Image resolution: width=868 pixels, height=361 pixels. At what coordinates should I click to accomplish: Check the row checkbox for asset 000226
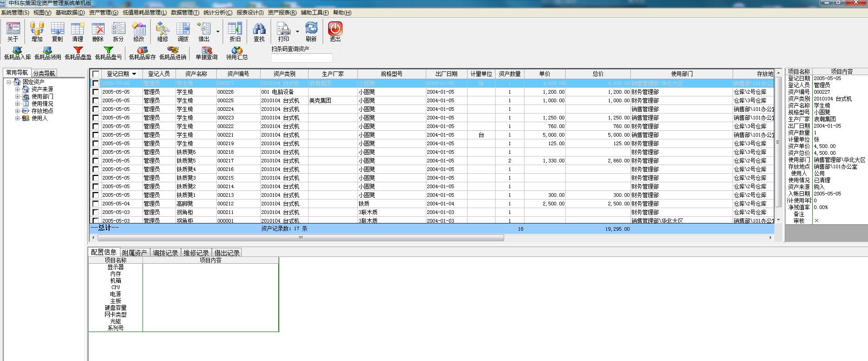[95, 92]
